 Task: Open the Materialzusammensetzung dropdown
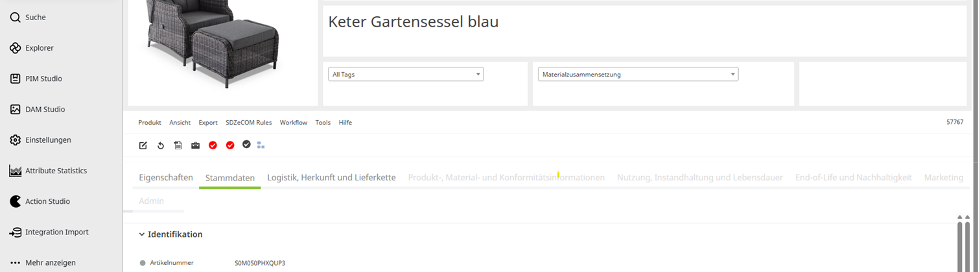click(638, 74)
